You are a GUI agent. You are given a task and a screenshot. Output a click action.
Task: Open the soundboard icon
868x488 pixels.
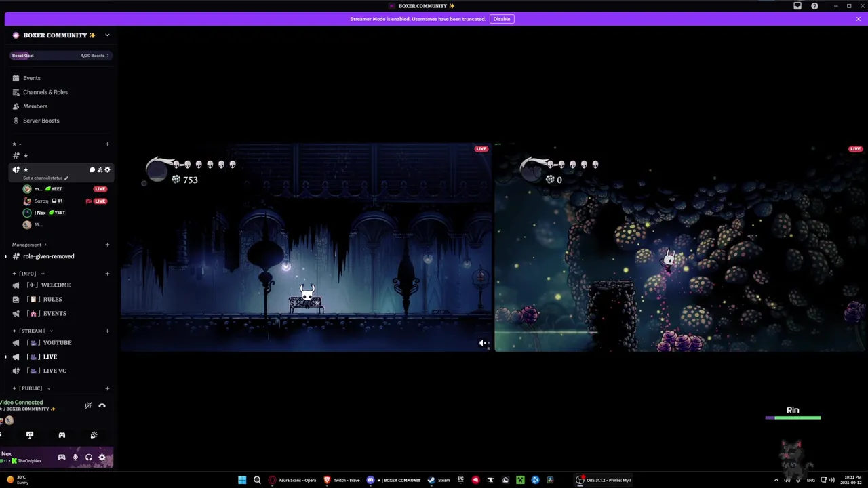[94, 435]
